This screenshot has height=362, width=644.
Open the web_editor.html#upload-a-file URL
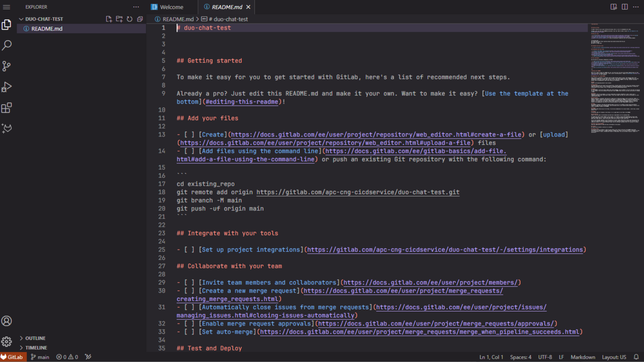[326, 143]
